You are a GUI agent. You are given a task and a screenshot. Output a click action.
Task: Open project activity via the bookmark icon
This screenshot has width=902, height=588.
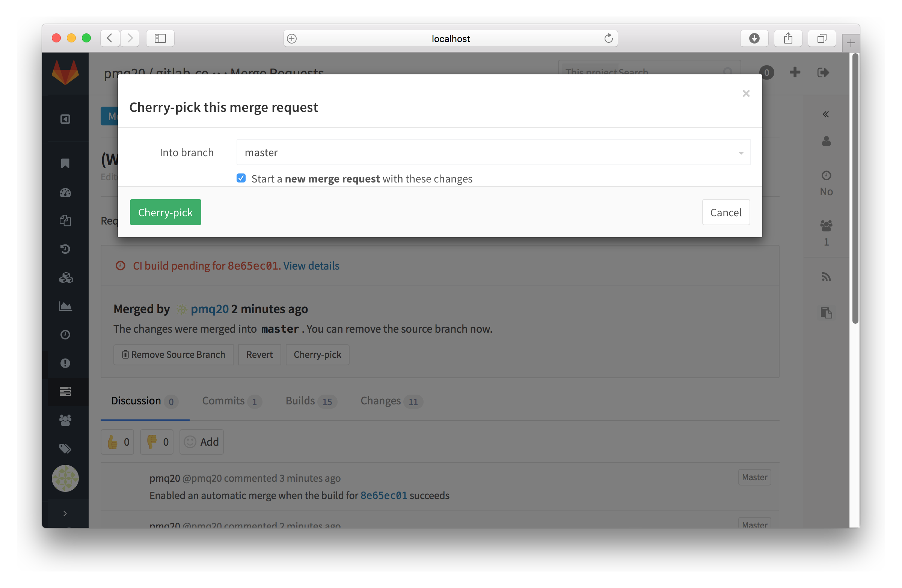(x=65, y=163)
